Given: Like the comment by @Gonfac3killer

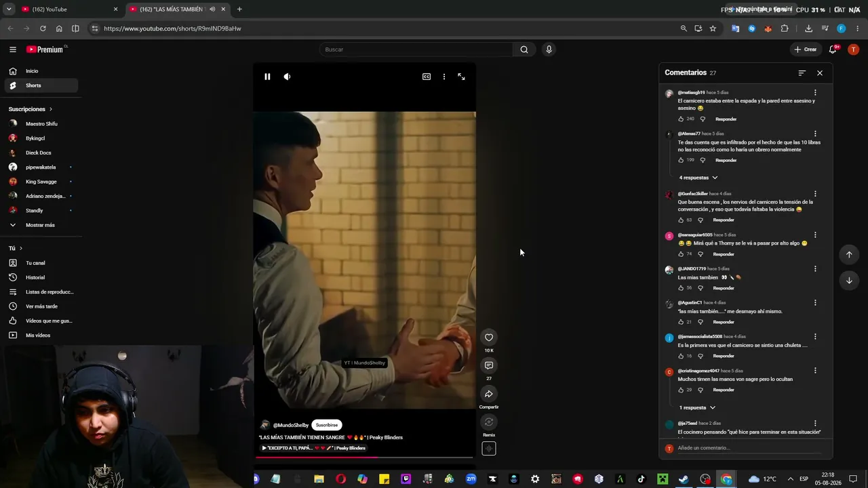Looking at the screenshot, I should pyautogui.click(x=682, y=220).
